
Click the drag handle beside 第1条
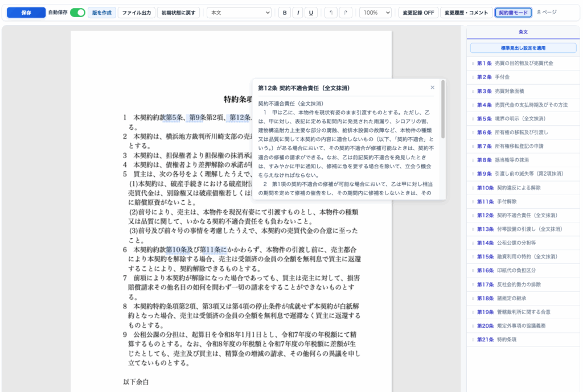tap(473, 63)
